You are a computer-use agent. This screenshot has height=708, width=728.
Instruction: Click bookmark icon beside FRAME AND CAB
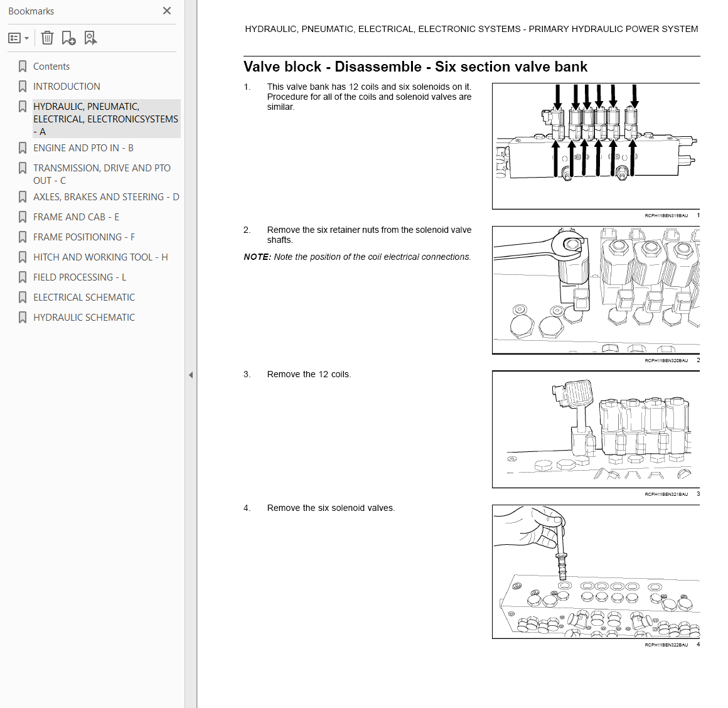pos(23,217)
